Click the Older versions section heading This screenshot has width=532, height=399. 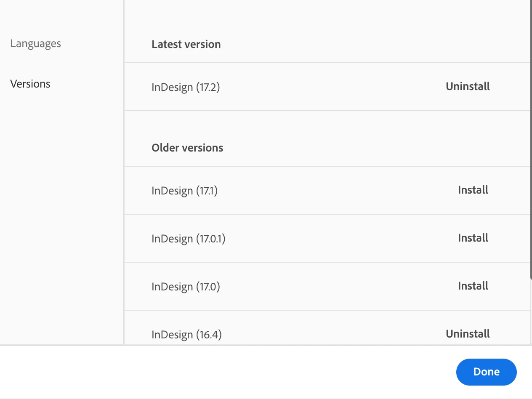[187, 148]
